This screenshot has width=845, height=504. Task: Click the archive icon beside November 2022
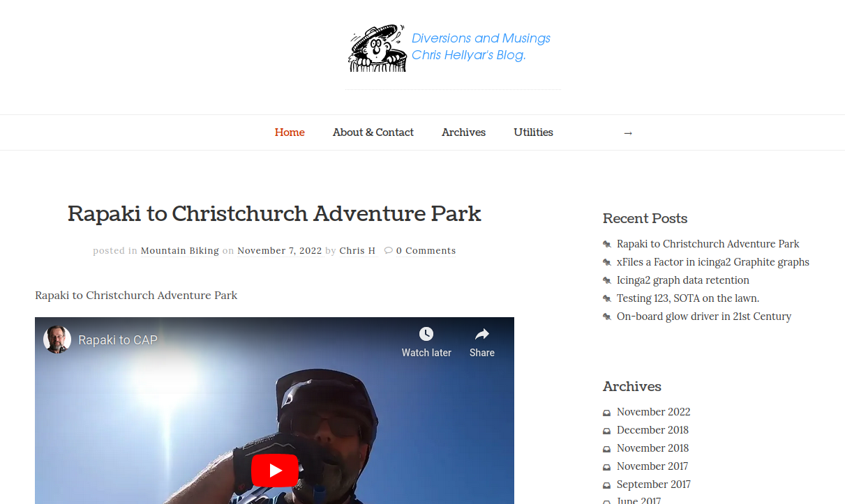[x=607, y=413]
